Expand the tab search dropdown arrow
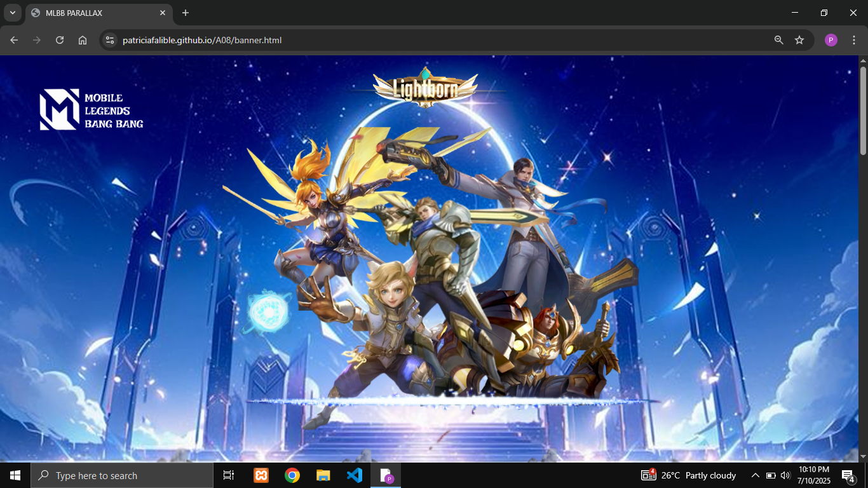The width and height of the screenshot is (868, 488). pyautogui.click(x=12, y=13)
